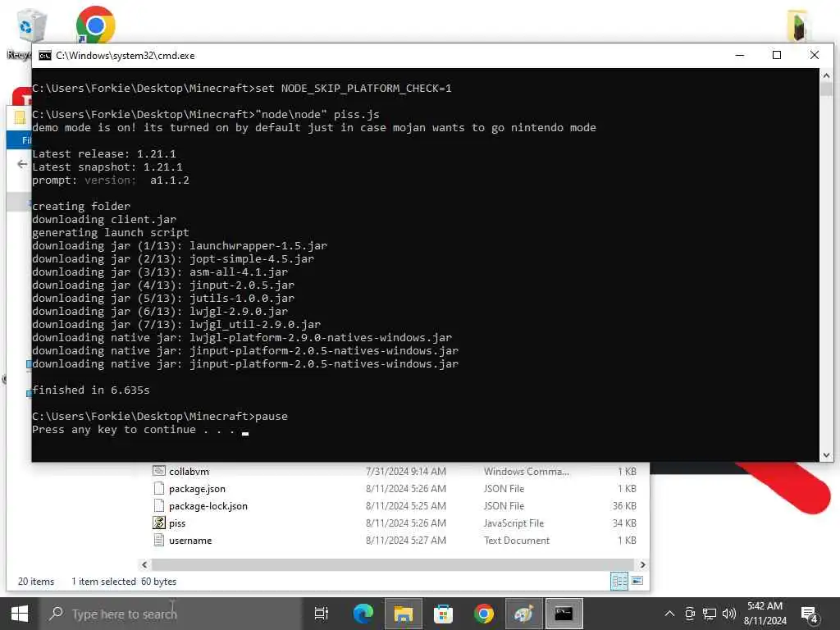Switch to the Paint taskbar app
This screenshot has width=840, height=630.
coord(523,614)
